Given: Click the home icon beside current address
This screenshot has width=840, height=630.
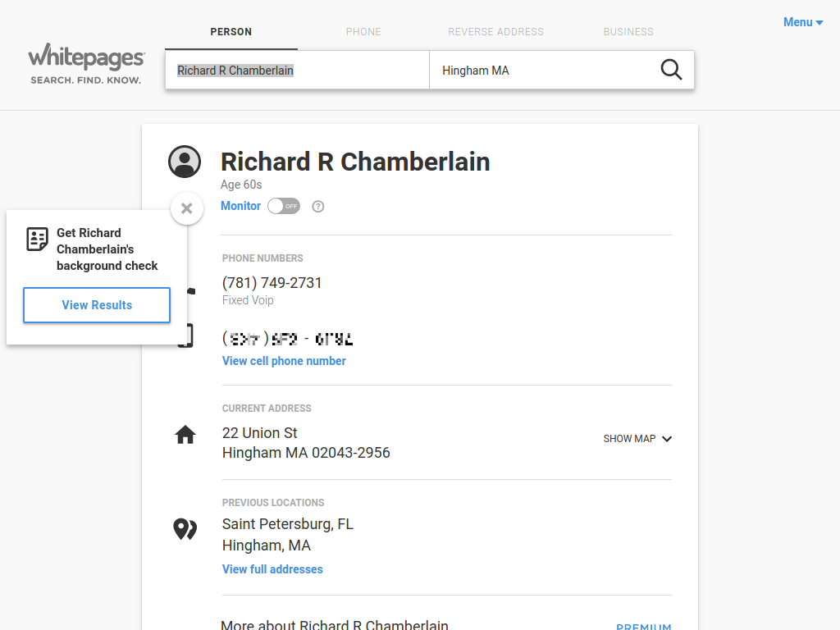Looking at the screenshot, I should coord(185,435).
